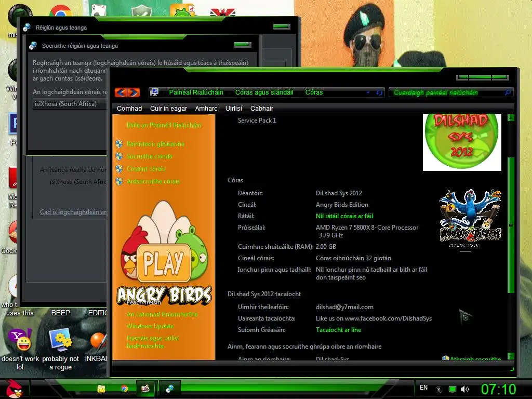The image size is (532, 399).
Task: Click the speaker volume tray icon
Action: [x=465, y=389]
